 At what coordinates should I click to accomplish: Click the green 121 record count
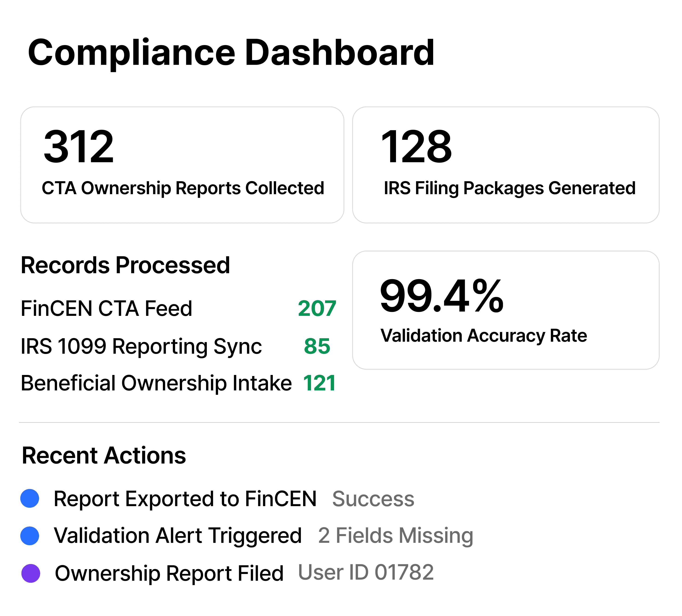pos(319,383)
